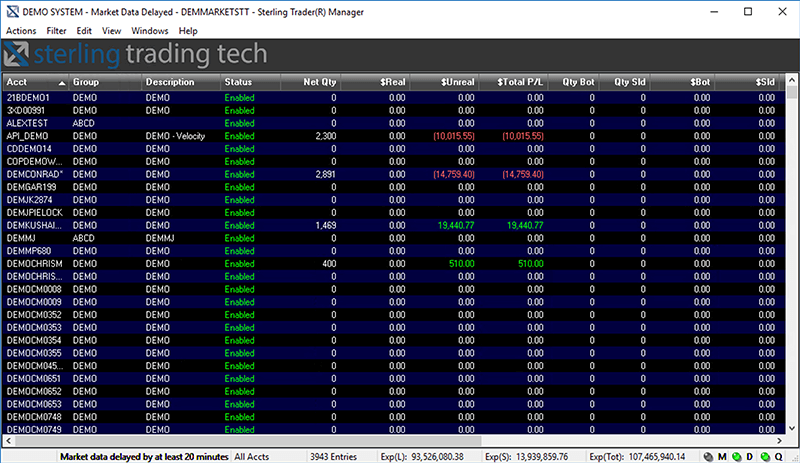Select the API_DEMO account row
This screenshot has width=800, height=463.
tap(394, 136)
